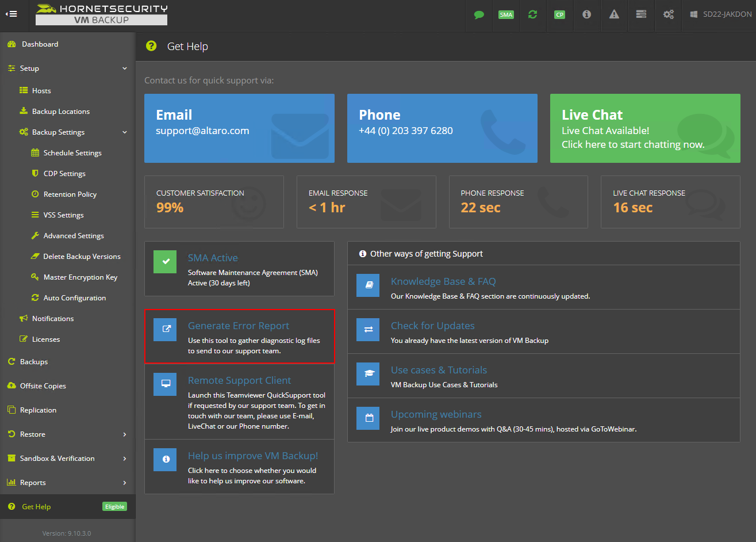
Task: Open Offsite Copies in the sidebar
Action: (43, 386)
